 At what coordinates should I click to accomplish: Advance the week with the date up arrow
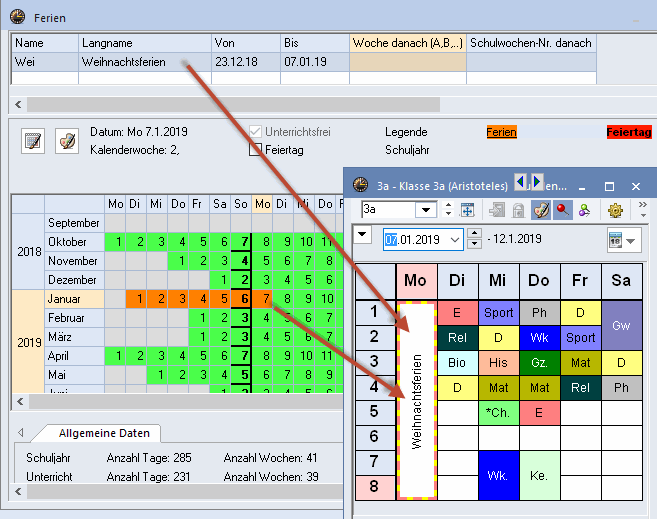pos(474,234)
